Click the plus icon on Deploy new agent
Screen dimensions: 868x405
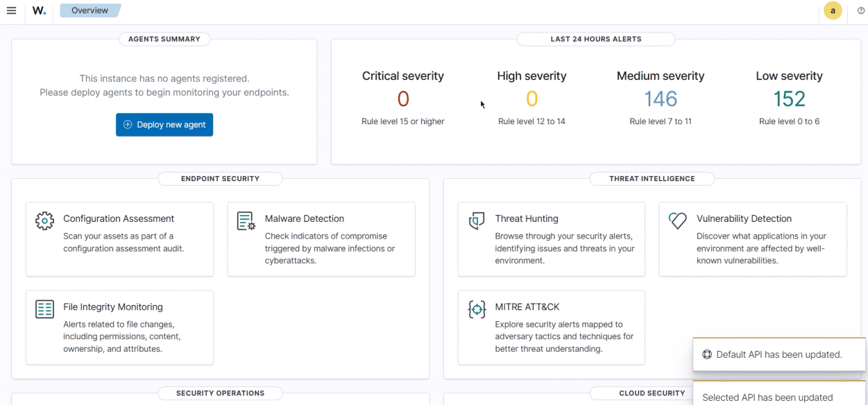click(x=128, y=125)
